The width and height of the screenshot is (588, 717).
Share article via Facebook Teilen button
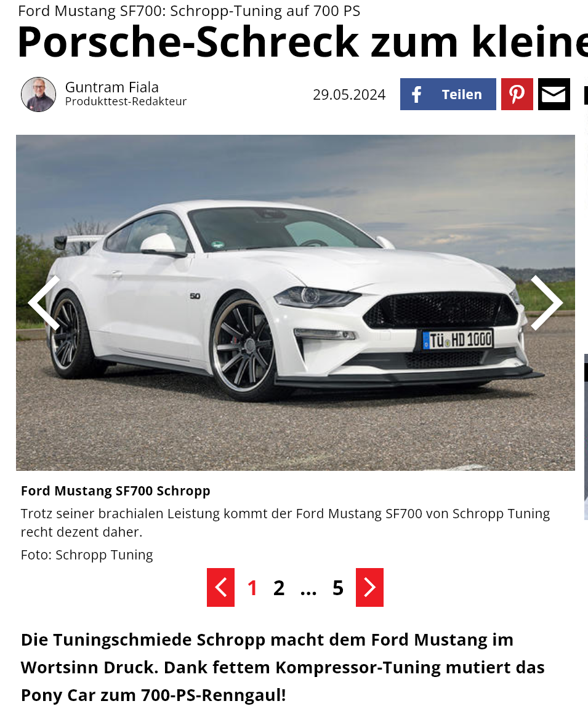448,94
